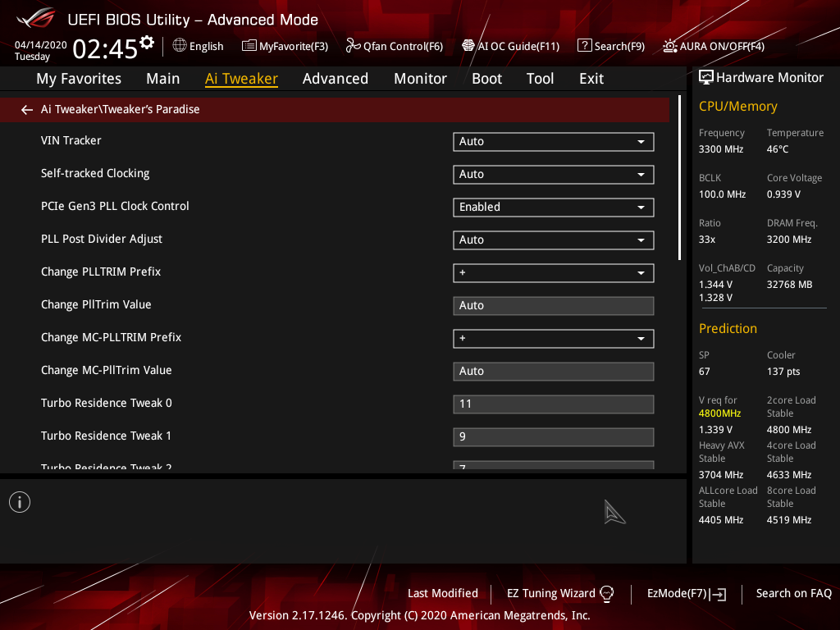Click Ai Tweaker\Tweaker's Paradise breadcrumb text
This screenshot has height=630, width=840.
[120, 109]
